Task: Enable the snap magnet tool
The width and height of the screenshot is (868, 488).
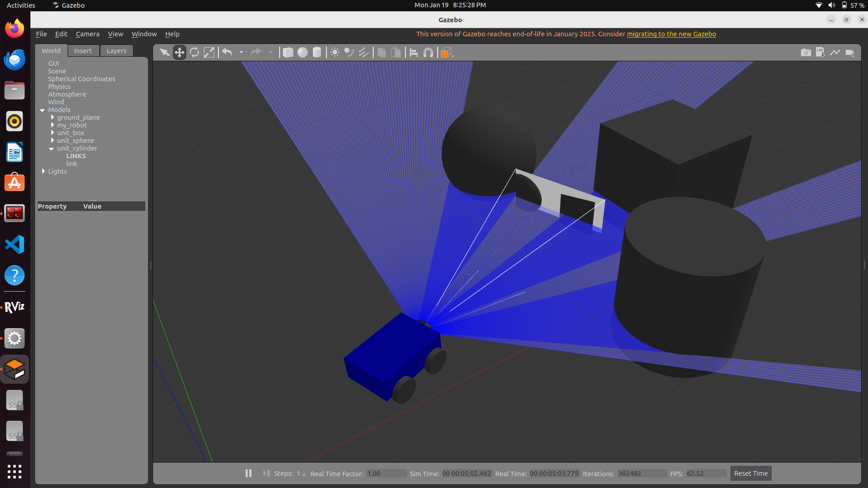Action: 428,53
